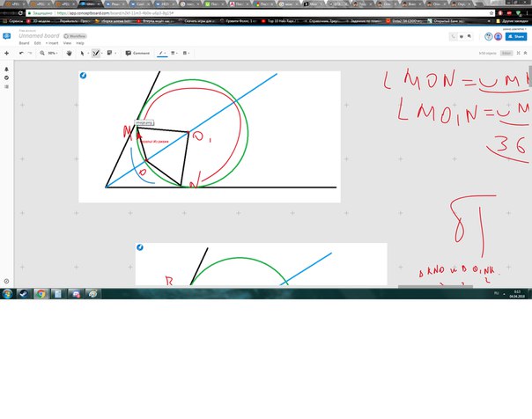Undo the last action
Image resolution: width=532 pixels, height=419 pixels.
click(21, 53)
